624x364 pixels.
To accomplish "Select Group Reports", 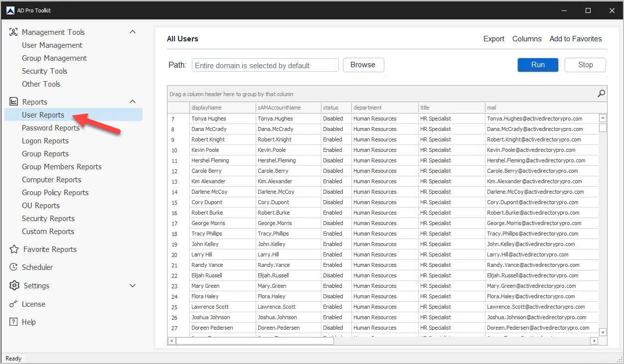I will pyautogui.click(x=45, y=154).
